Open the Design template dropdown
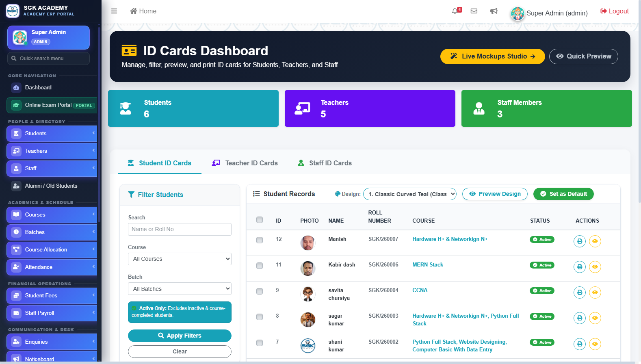Image resolution: width=641 pixels, height=364 pixels. (x=410, y=194)
